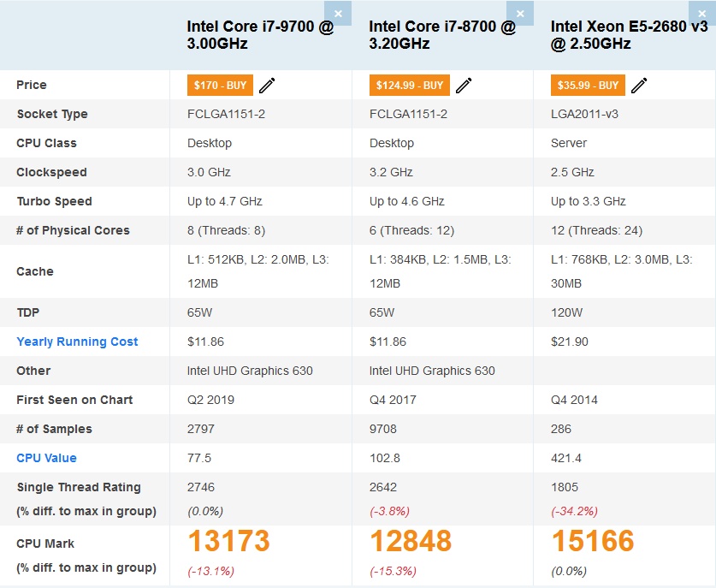Click the $170 - BUY button
This screenshot has width=716, height=588.
(x=220, y=86)
